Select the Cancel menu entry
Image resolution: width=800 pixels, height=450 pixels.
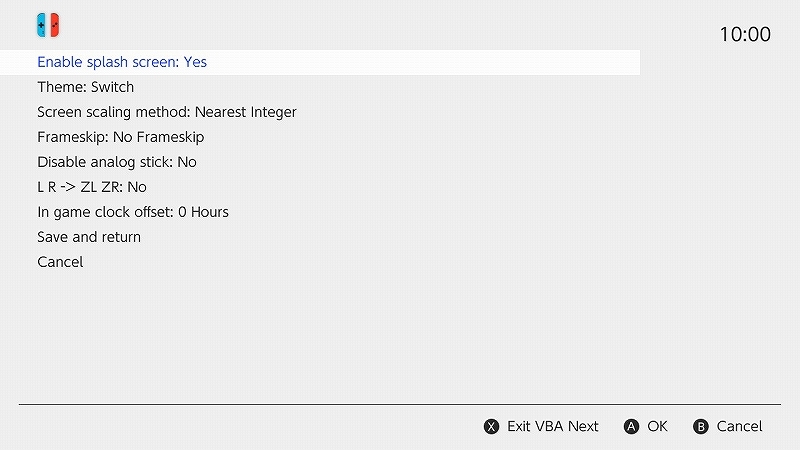click(x=60, y=262)
